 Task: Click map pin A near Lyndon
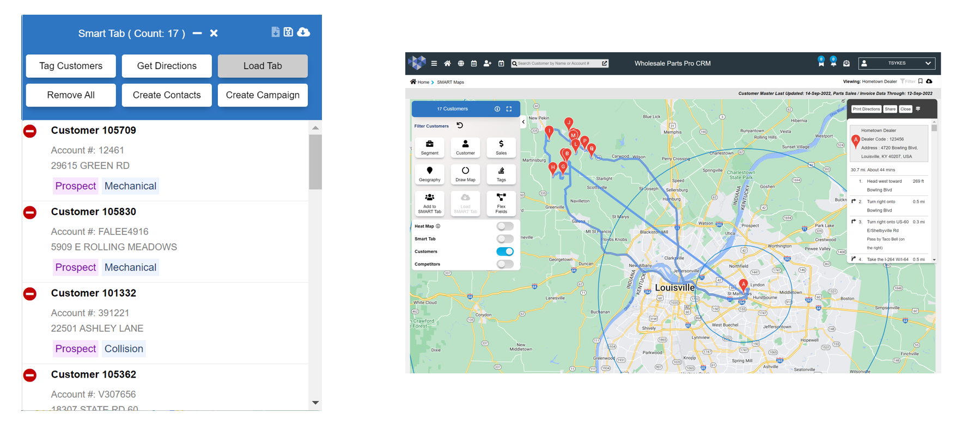743,286
